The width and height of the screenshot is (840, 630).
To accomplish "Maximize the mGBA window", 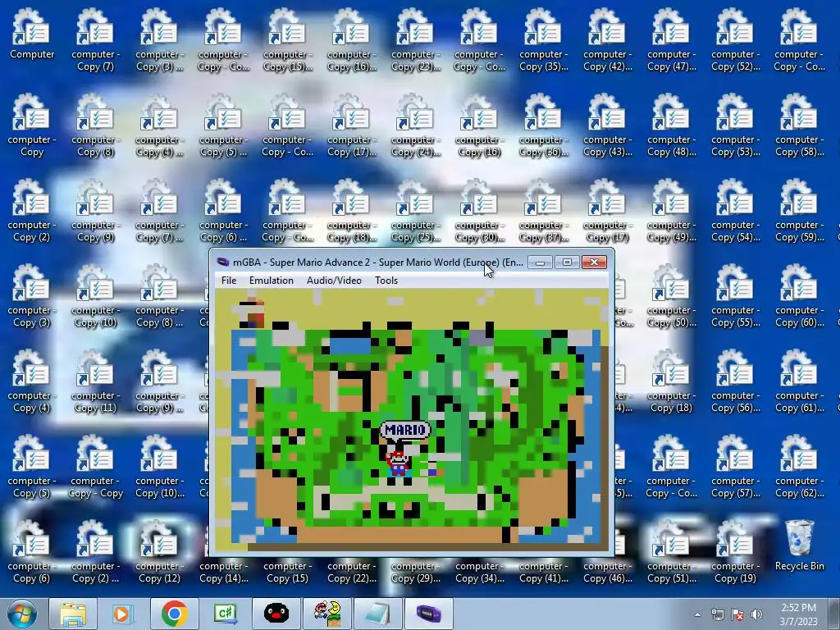I will click(x=567, y=262).
